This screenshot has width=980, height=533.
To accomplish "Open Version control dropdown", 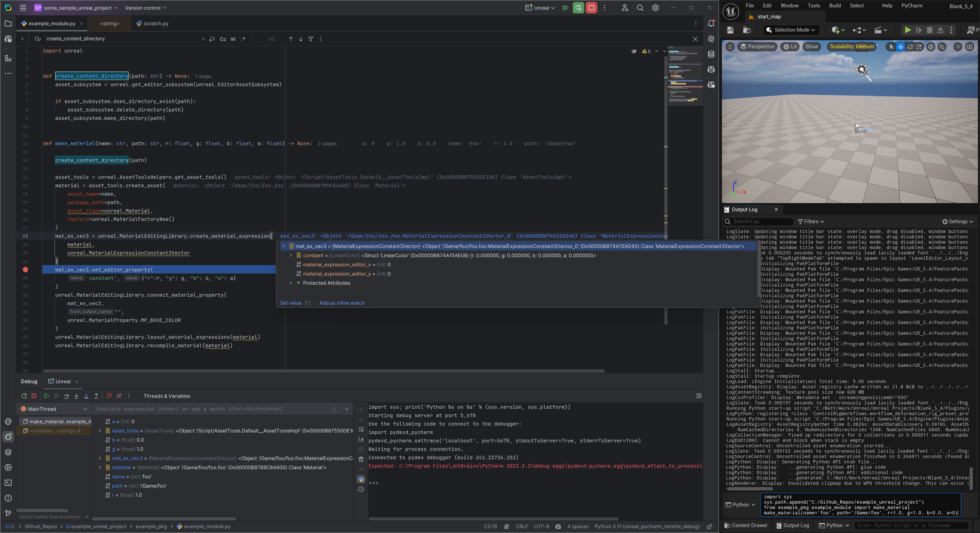I will (x=145, y=8).
